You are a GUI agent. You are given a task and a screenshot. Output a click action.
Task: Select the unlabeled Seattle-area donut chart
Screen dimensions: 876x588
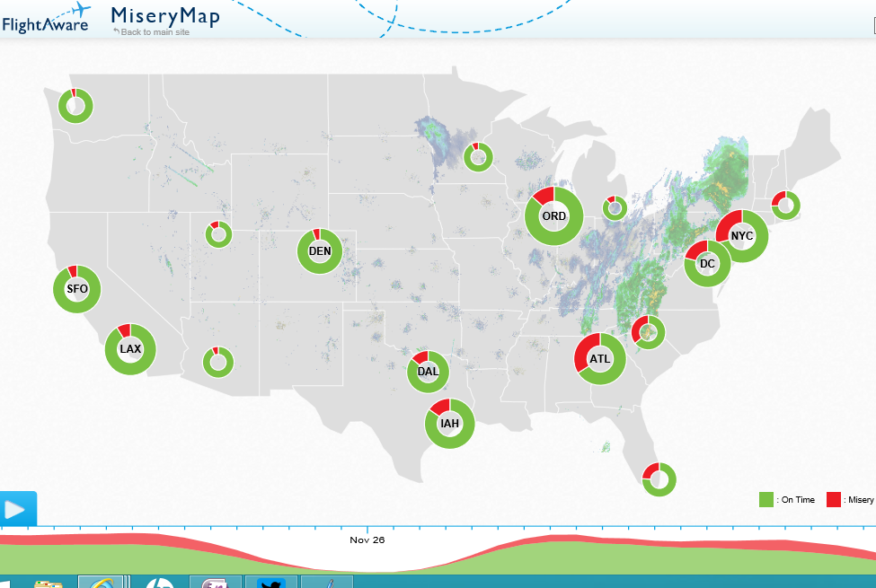click(x=75, y=106)
